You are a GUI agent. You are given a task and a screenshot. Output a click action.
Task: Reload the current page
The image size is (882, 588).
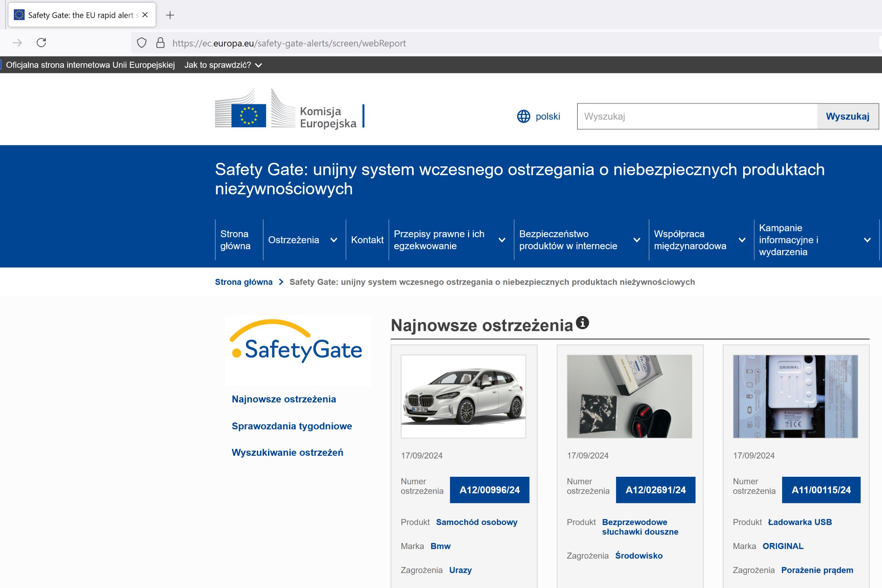point(41,43)
